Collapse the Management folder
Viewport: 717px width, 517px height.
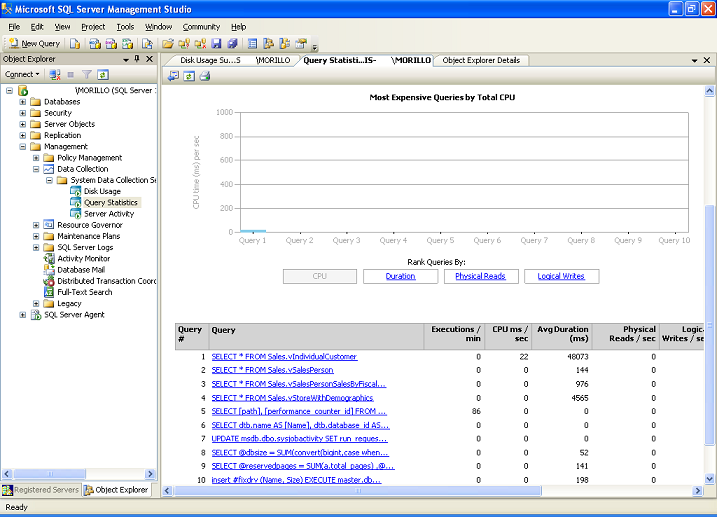click(x=22, y=146)
